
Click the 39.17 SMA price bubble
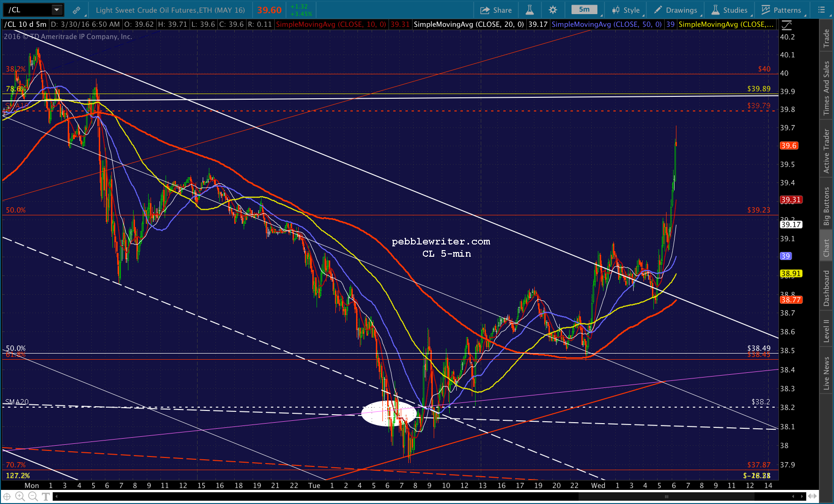tap(791, 225)
